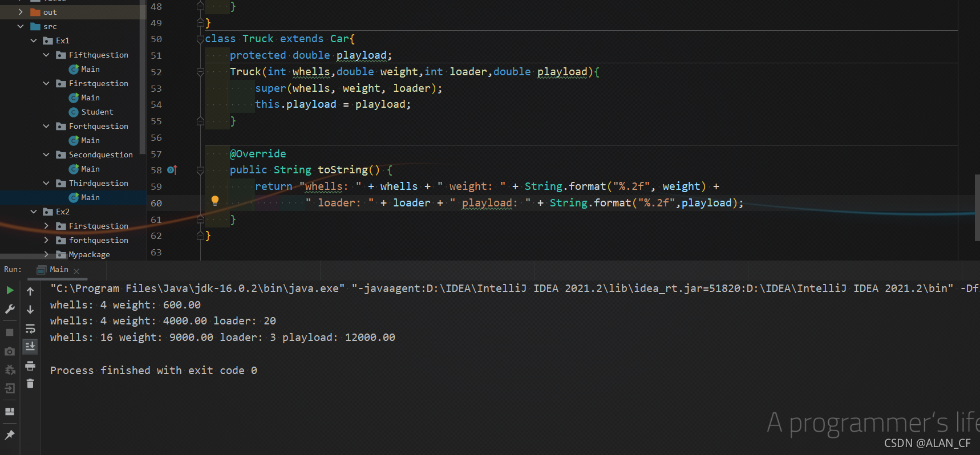Click the Stop process square icon

coord(10,332)
